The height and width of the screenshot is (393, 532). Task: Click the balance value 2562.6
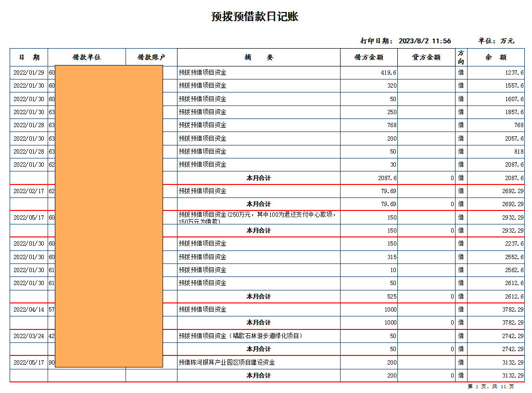coord(514,270)
